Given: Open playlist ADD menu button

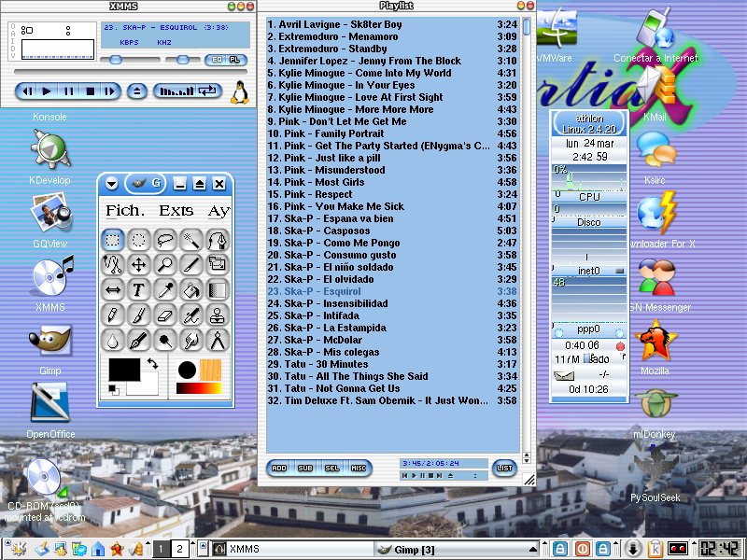Looking at the screenshot, I should tap(279, 469).
